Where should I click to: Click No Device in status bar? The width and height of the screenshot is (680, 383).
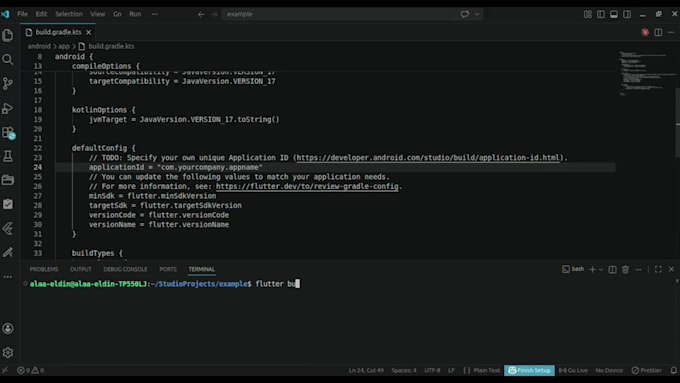click(609, 370)
